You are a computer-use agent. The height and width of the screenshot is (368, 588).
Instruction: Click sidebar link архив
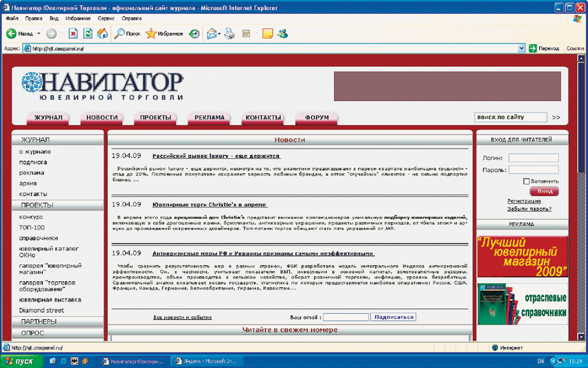click(x=28, y=183)
